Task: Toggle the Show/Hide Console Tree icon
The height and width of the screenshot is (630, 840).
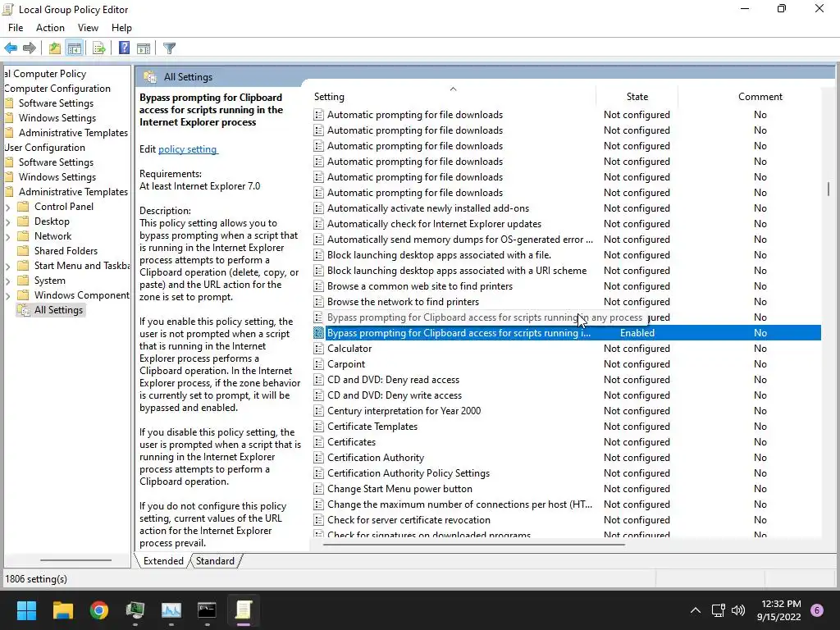Action: point(75,48)
